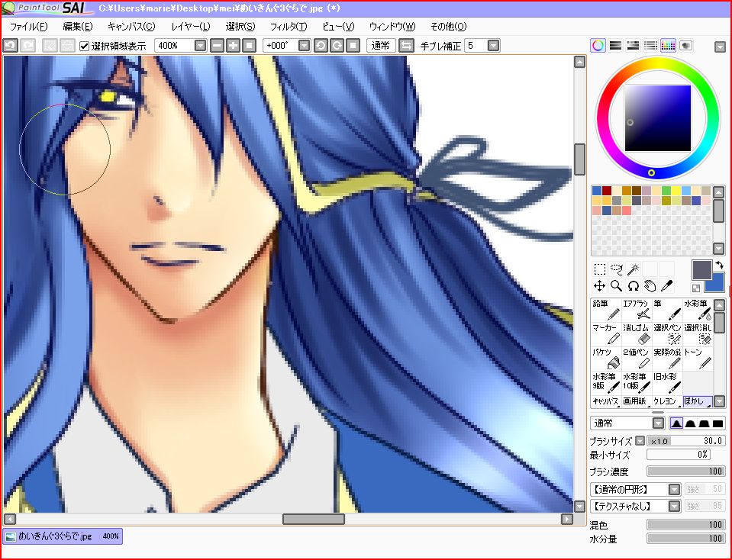The height and width of the screenshot is (560, 732).
Task: Open 編集(E) menu
Action: 78,27
